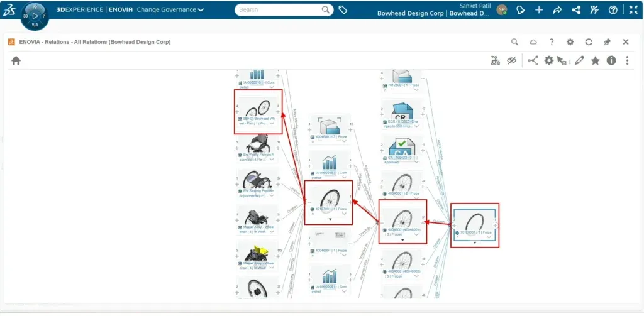Click the search magnifier in search box

(x=326, y=10)
